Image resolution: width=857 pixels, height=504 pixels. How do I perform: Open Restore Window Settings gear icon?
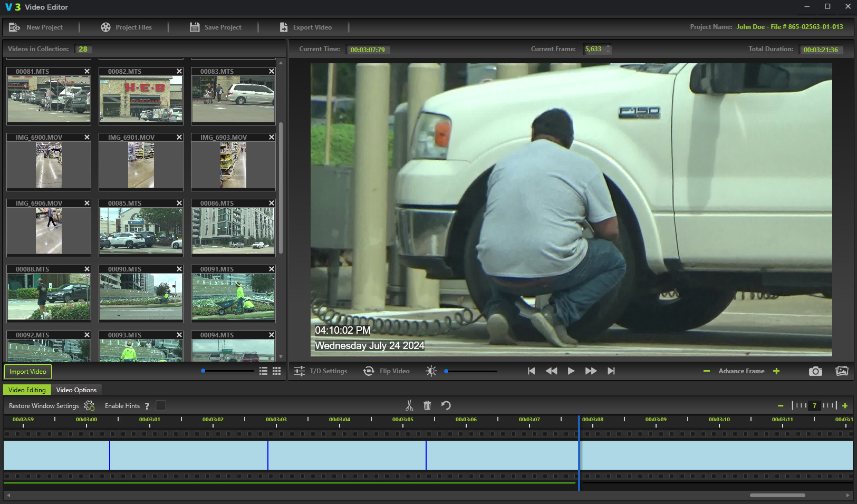click(90, 405)
